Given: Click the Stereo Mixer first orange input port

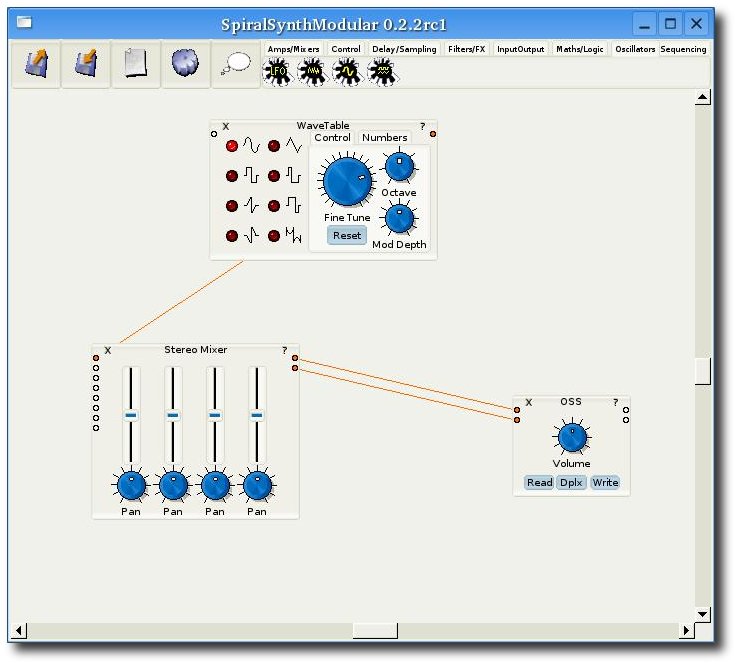Looking at the screenshot, I should coord(96,358).
